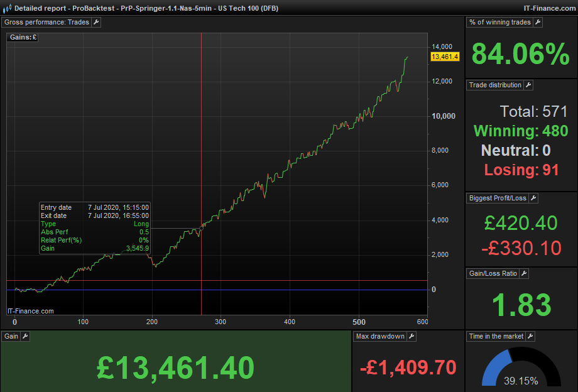Click IT-Finance.com watermark in the chart
Screen dimensions: 578x392
coord(30,311)
